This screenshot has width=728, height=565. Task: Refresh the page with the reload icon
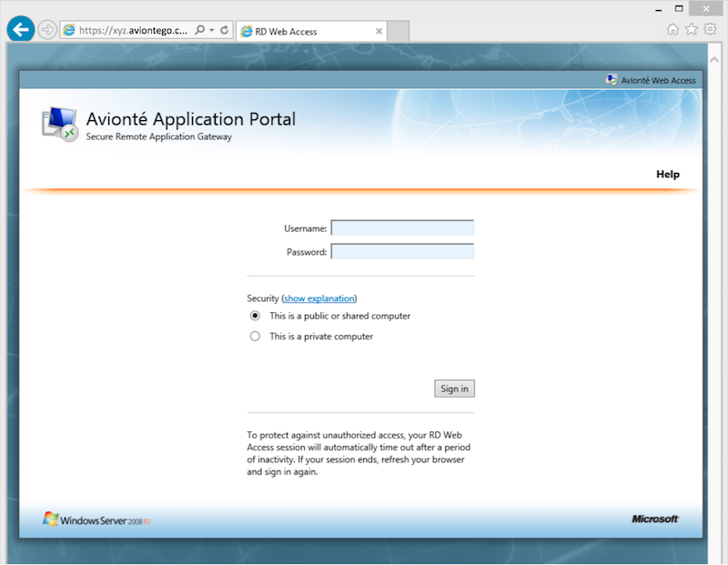point(224,30)
